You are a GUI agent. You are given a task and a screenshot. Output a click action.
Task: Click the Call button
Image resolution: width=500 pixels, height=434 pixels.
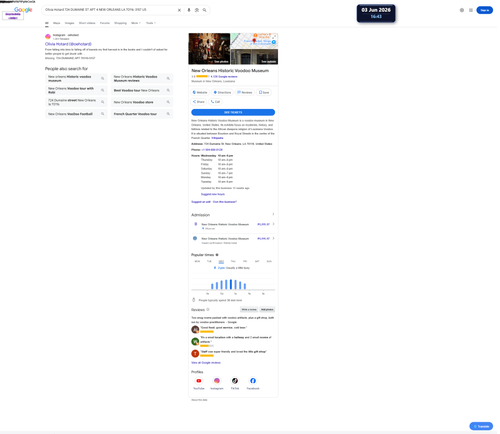215,102
